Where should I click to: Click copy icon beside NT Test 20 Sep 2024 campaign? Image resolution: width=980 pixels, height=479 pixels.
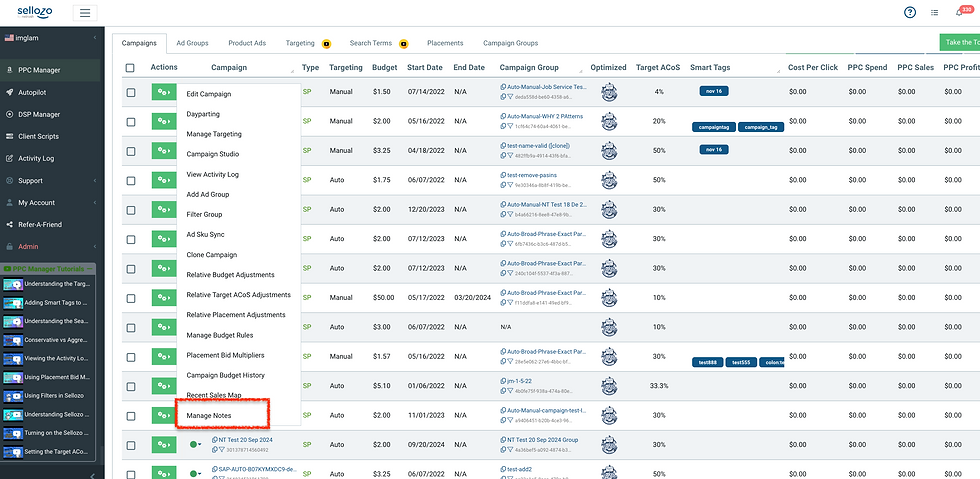[215, 440]
